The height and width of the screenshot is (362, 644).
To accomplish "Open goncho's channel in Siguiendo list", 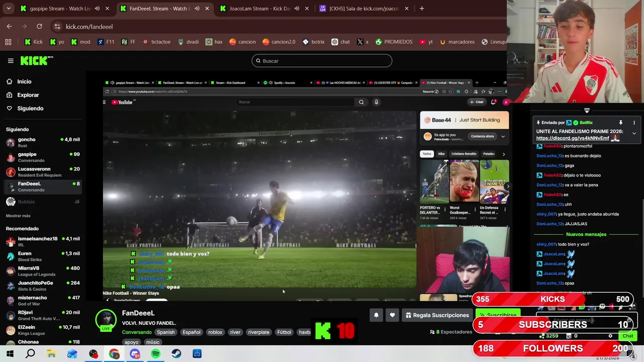I will click(43, 142).
